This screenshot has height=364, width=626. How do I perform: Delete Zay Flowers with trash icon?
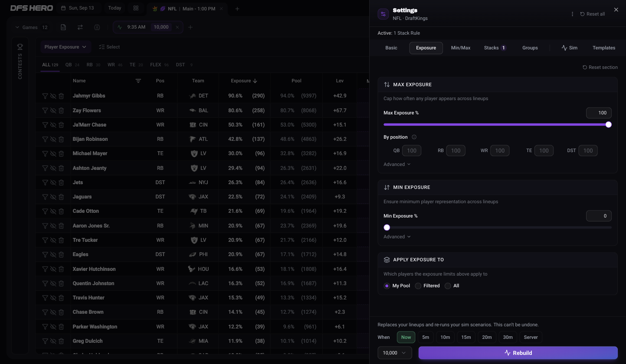[x=61, y=110]
